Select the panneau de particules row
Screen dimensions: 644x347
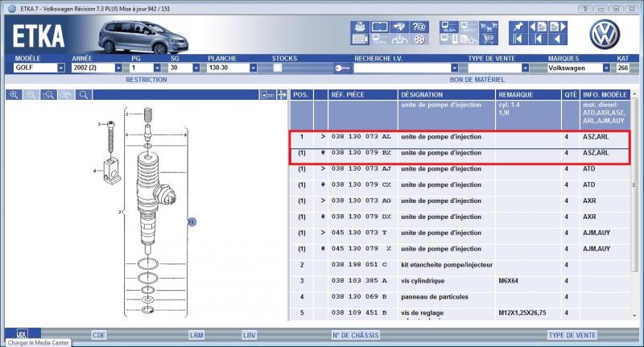[x=460, y=297]
